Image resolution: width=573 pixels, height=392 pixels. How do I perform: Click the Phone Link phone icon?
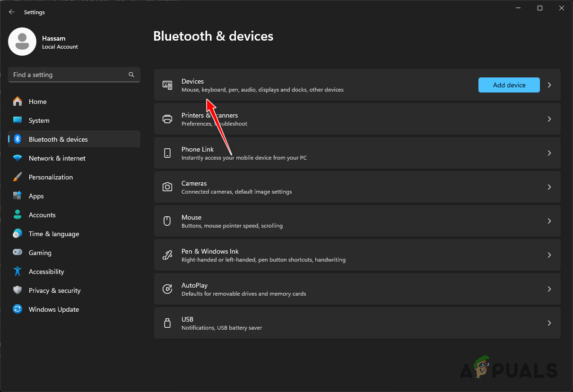[167, 153]
